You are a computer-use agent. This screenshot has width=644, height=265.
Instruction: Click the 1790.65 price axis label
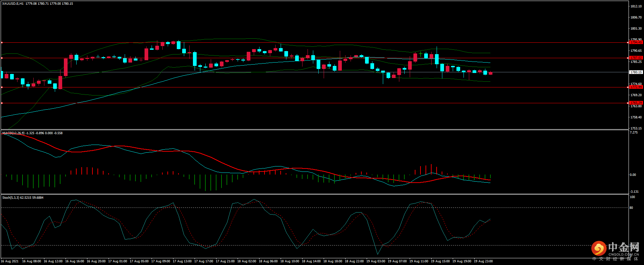(636, 51)
